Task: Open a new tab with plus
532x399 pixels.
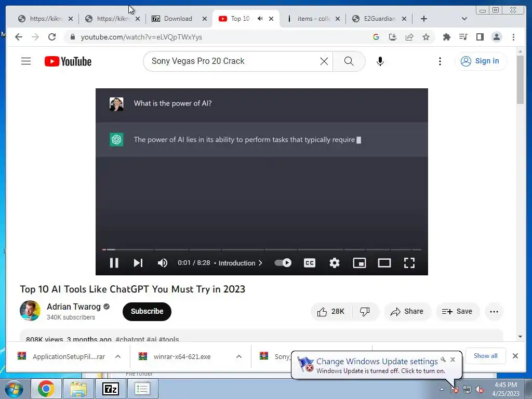Action: [x=424, y=19]
